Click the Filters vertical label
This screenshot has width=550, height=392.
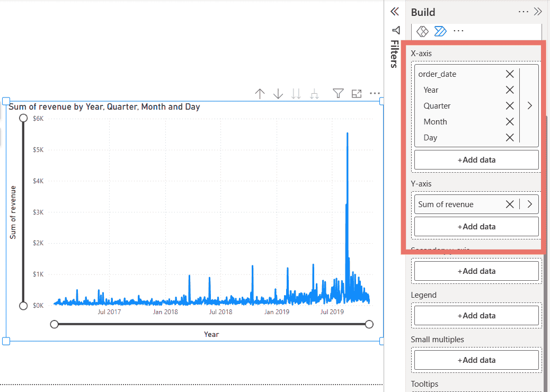[x=395, y=54]
